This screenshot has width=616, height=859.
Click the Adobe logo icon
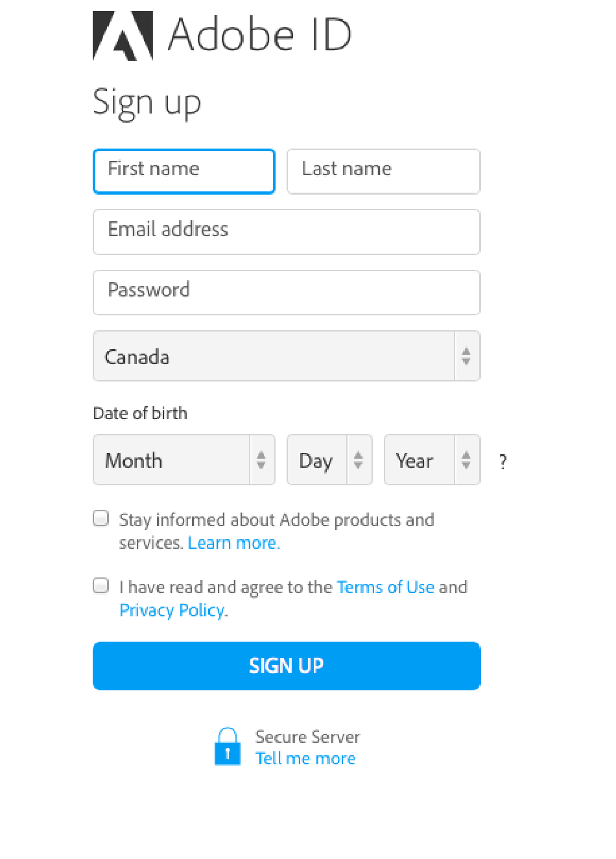click(123, 36)
